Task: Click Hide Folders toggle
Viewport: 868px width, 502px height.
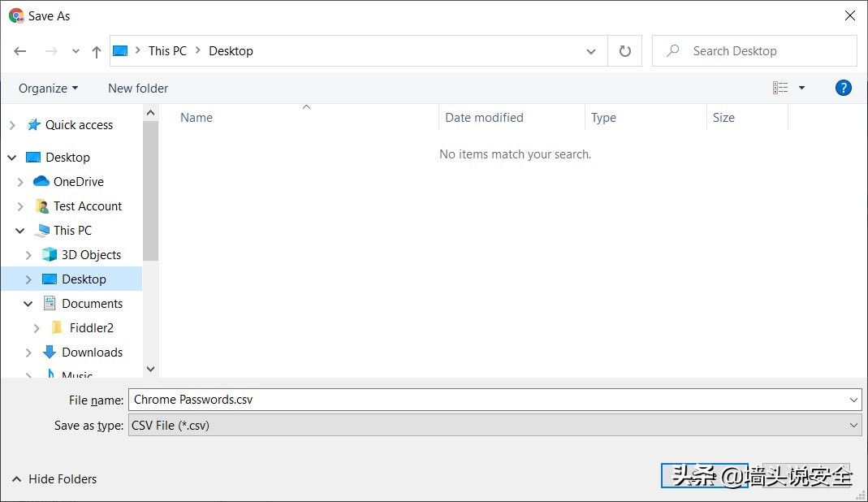Action: 54,478
